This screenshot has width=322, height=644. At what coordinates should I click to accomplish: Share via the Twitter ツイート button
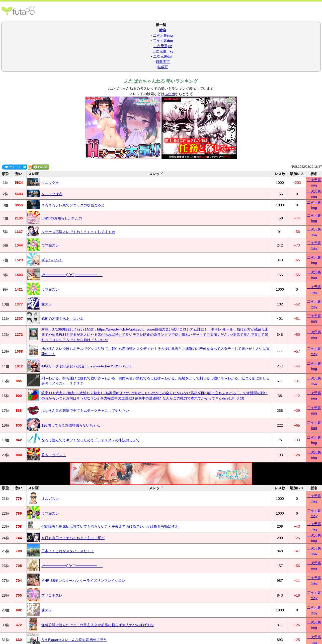pyautogui.click(x=12, y=167)
